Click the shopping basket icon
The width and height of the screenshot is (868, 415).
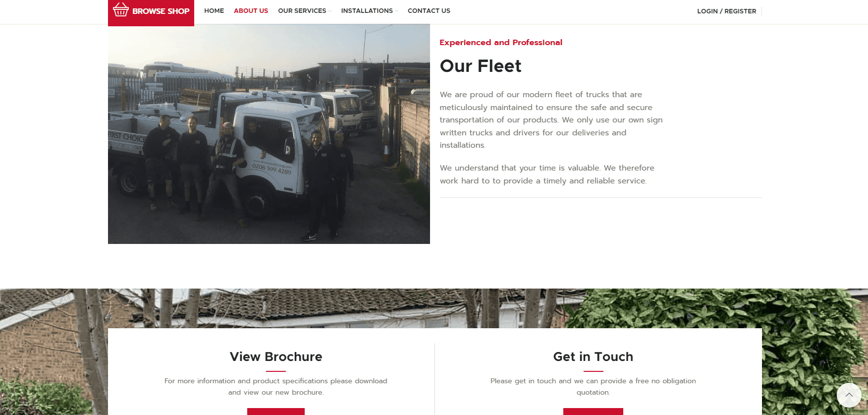point(120,10)
